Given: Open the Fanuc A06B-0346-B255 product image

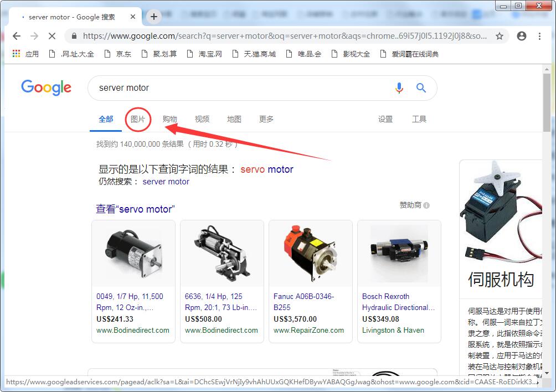Looking at the screenshot, I should point(311,254).
